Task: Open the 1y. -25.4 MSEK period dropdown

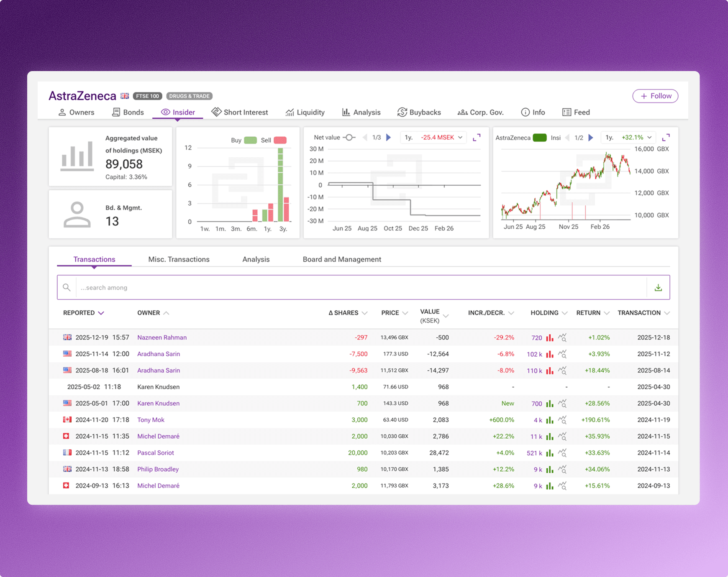Action: (433, 138)
